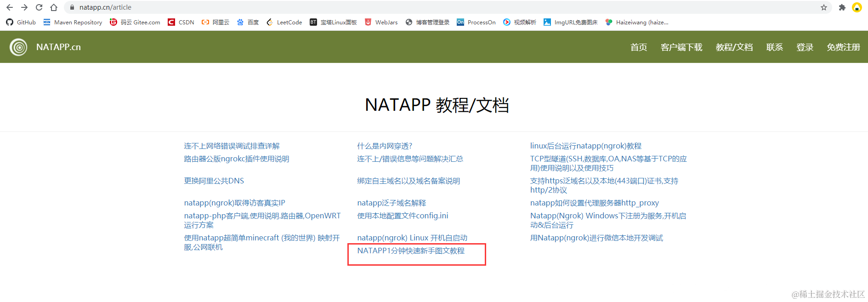The height and width of the screenshot is (302, 868).
Task: Open 客户端下载 in the navigation bar
Action: point(681,47)
